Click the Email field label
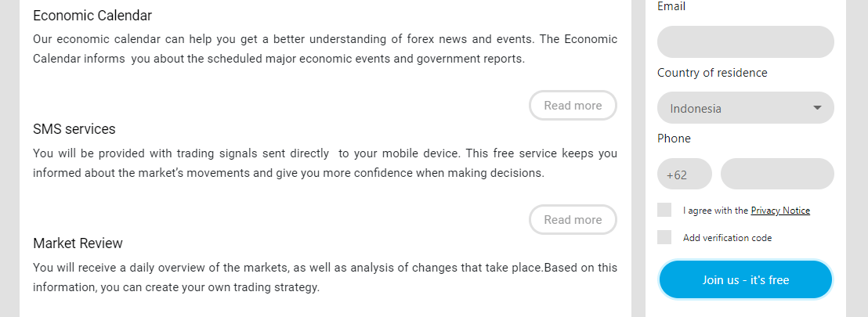Viewport: 868px width, 317px height. (671, 6)
